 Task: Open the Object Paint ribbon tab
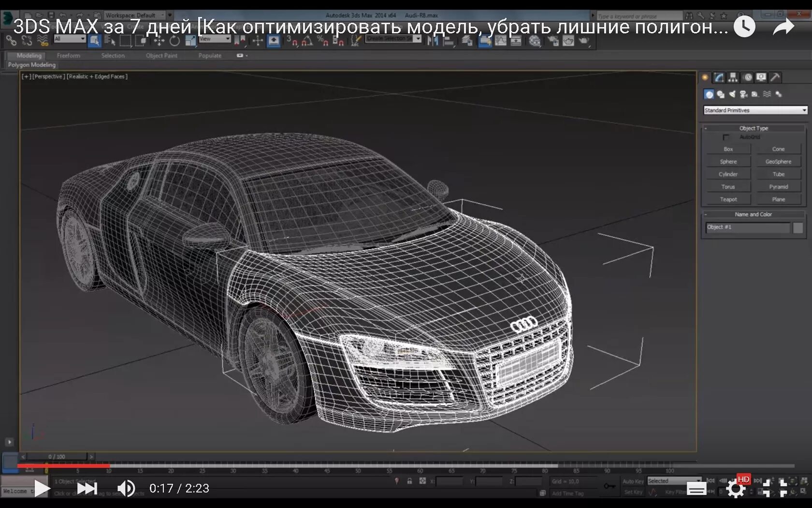click(x=161, y=56)
